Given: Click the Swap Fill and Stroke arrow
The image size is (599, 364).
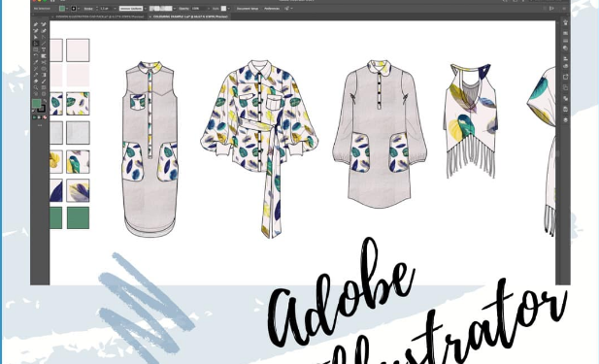Looking at the screenshot, I should pos(45,100).
